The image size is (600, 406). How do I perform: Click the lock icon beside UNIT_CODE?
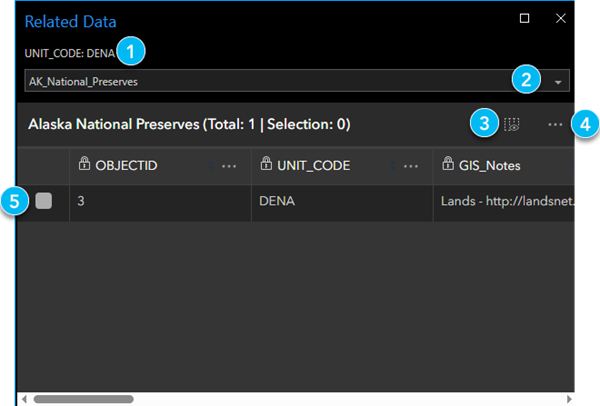(x=265, y=165)
